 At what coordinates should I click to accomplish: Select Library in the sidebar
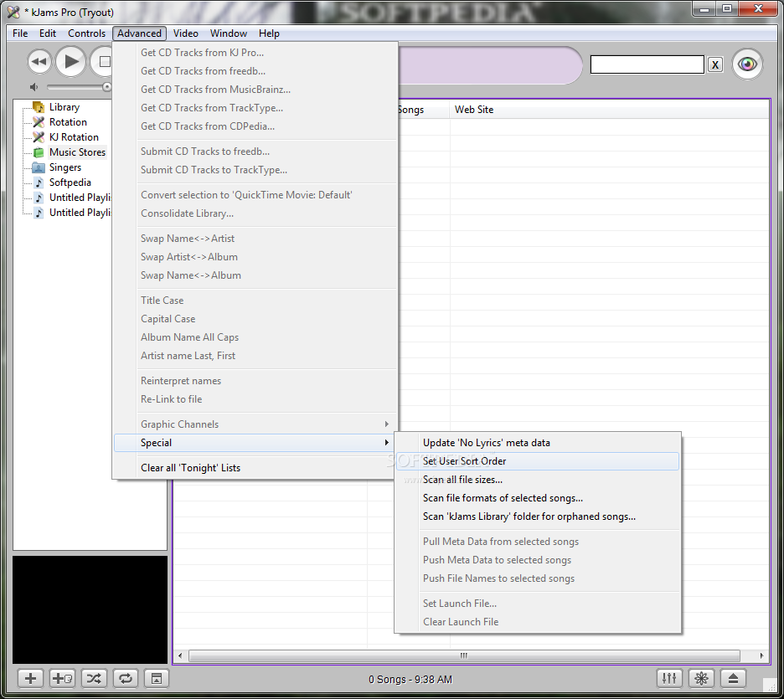coord(64,107)
